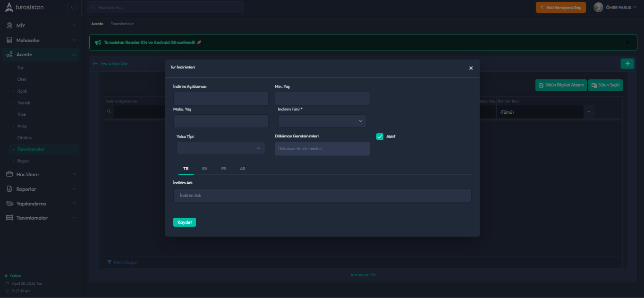644x298 pixels.
Task: Uncheck the Aktif checkbox
Action: (380, 136)
